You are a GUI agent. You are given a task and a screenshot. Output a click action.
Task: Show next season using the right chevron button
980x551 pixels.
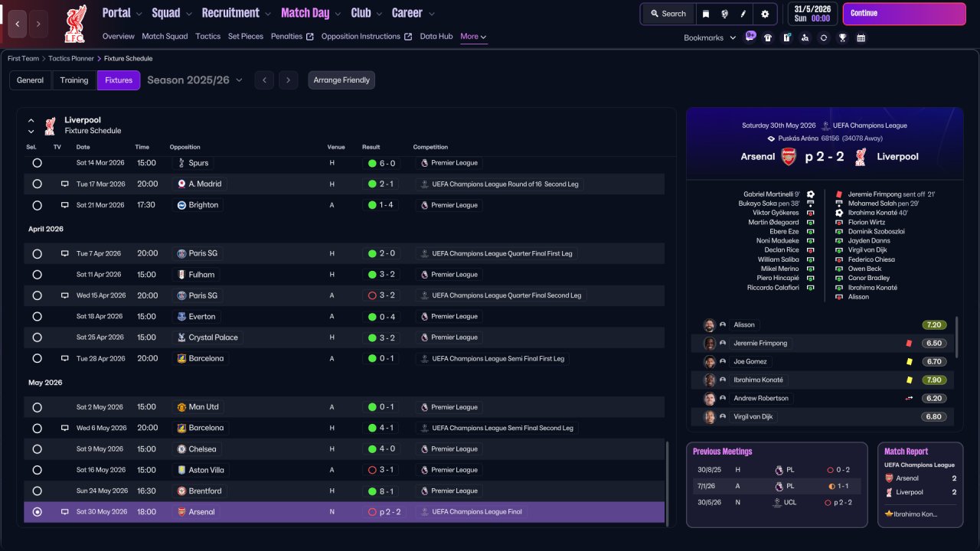[x=289, y=80]
